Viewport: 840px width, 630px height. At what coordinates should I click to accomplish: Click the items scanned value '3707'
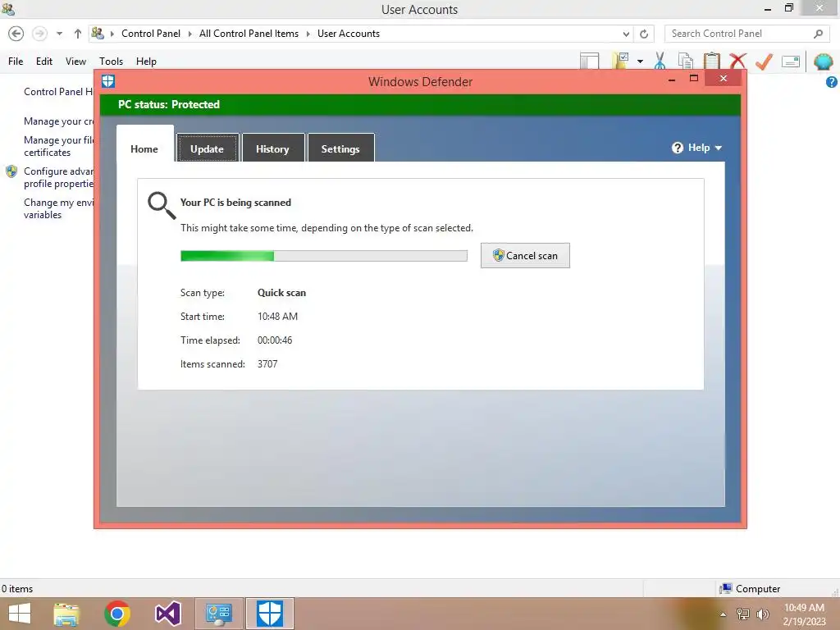click(267, 364)
